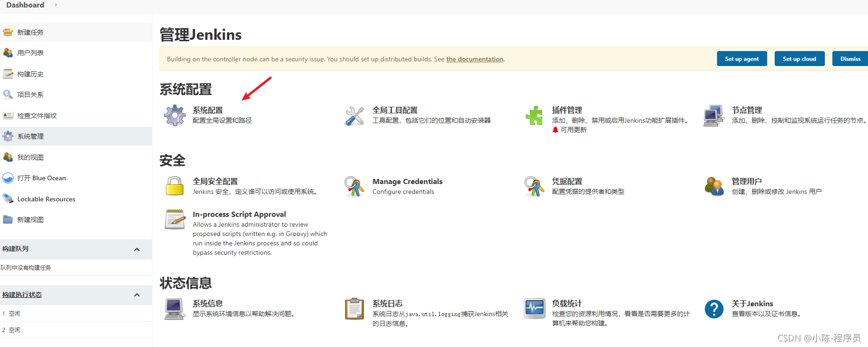Screen dimensions: 868x347
Task: Open 管理用户 title link
Action: pos(747,181)
